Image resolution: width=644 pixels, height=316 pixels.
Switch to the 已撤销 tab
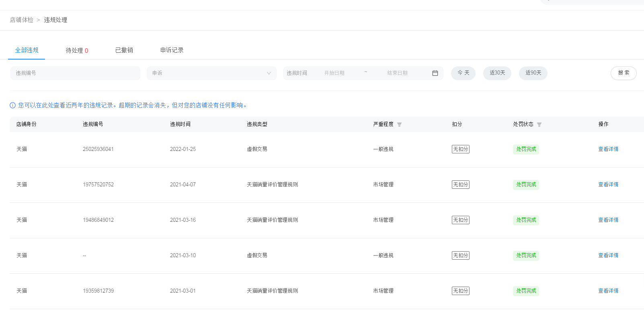tap(124, 50)
